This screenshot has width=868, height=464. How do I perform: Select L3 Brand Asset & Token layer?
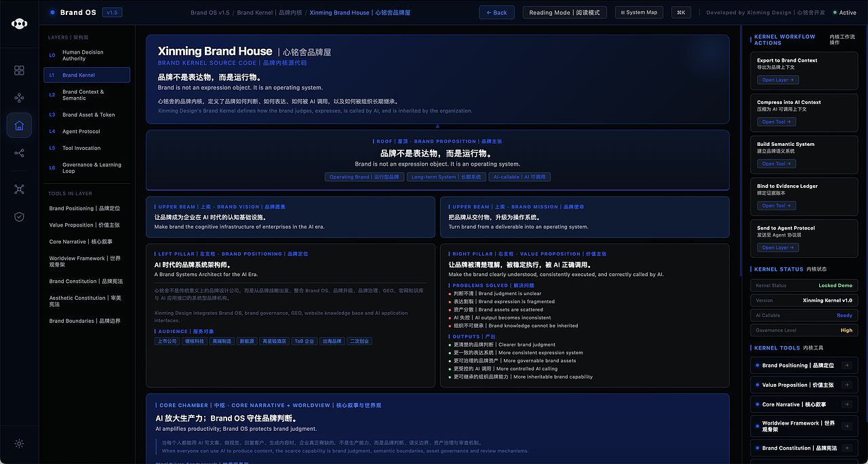[87, 115]
